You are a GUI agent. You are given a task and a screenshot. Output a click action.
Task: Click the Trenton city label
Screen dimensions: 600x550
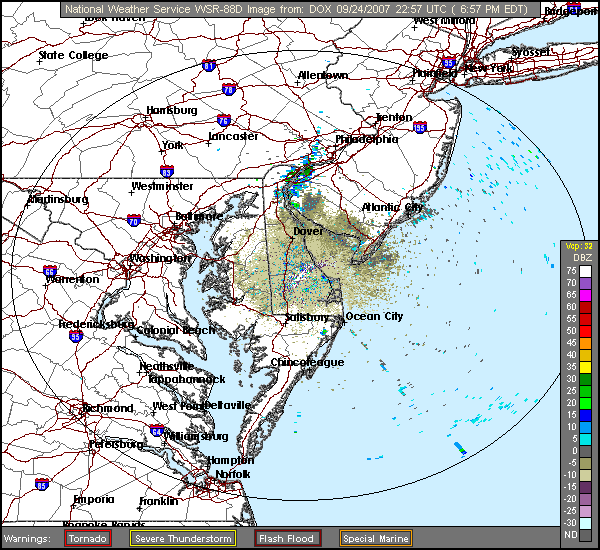[x=394, y=117]
